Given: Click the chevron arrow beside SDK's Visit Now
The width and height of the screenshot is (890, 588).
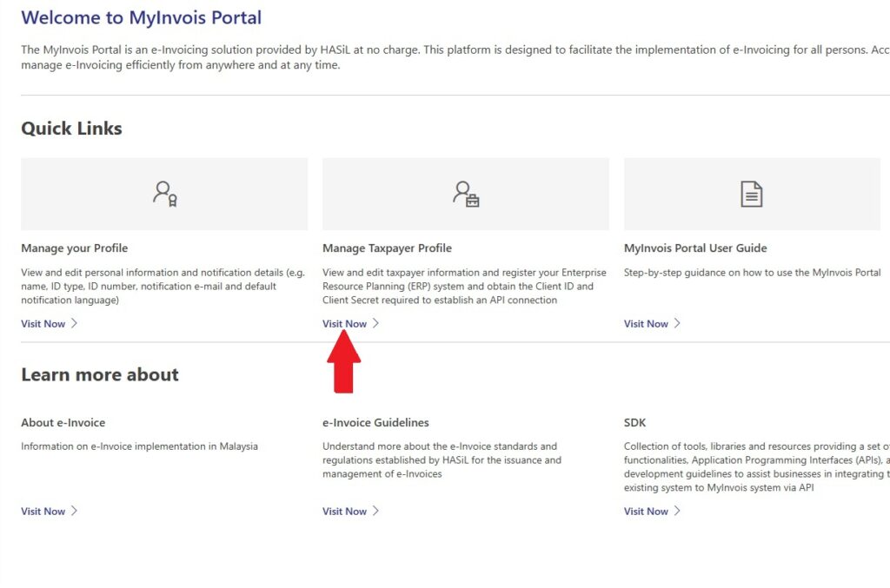Looking at the screenshot, I should tap(677, 511).
